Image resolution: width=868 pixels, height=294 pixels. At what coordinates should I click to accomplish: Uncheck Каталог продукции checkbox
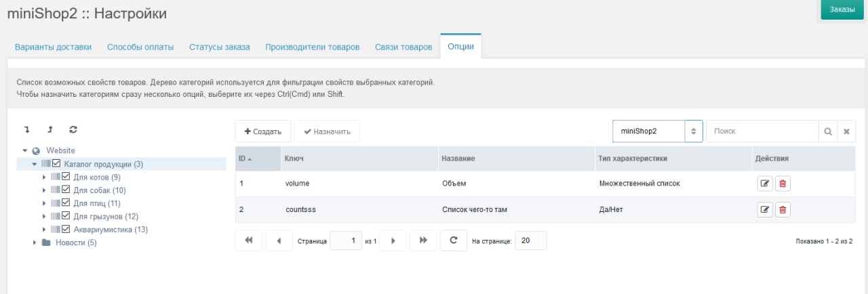pyautogui.click(x=57, y=164)
